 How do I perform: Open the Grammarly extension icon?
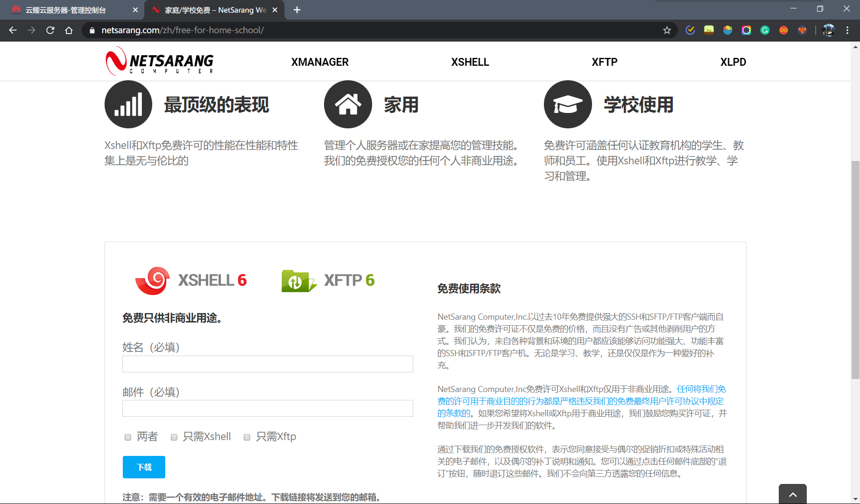point(765,30)
